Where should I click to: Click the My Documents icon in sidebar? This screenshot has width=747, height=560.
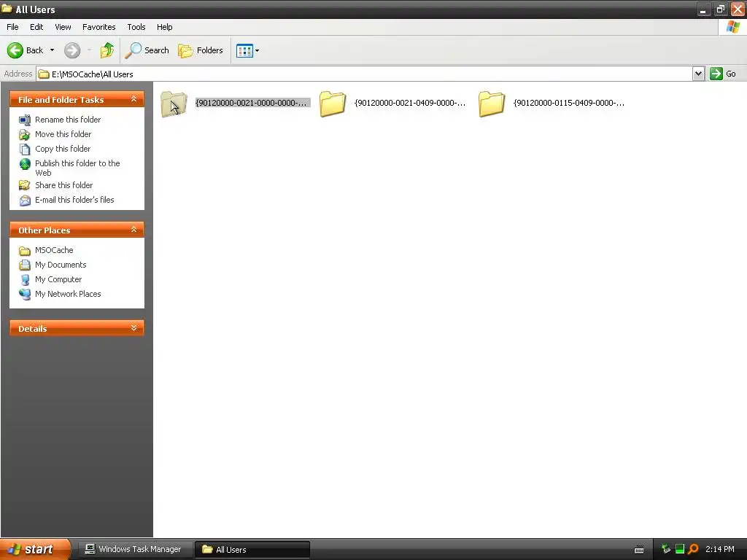coord(25,265)
